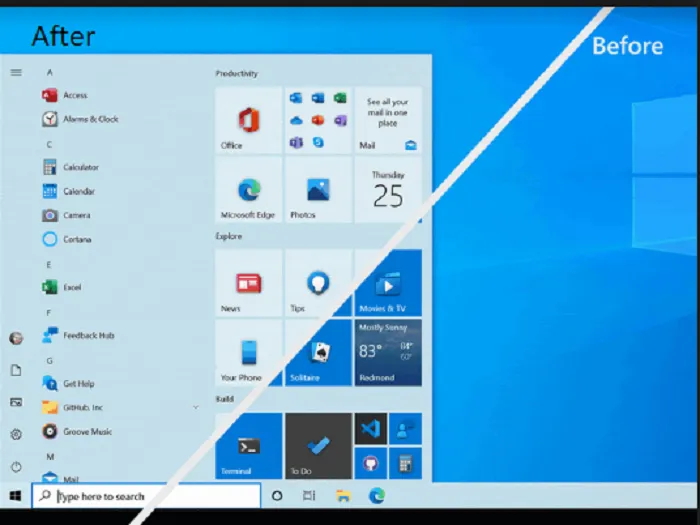Launch the Terminal tile

point(248,446)
